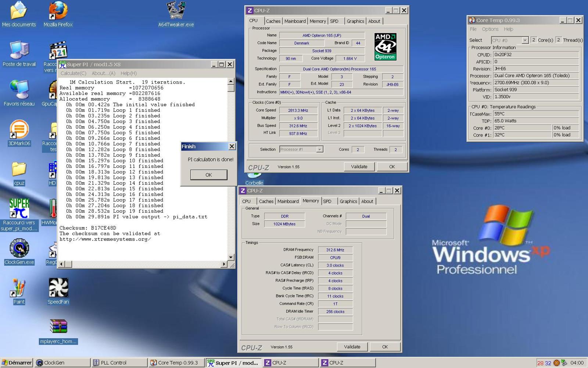Click the Core Speed 2813.3 MHz value
Viewport: 588px width, 368px height.
[x=298, y=110]
